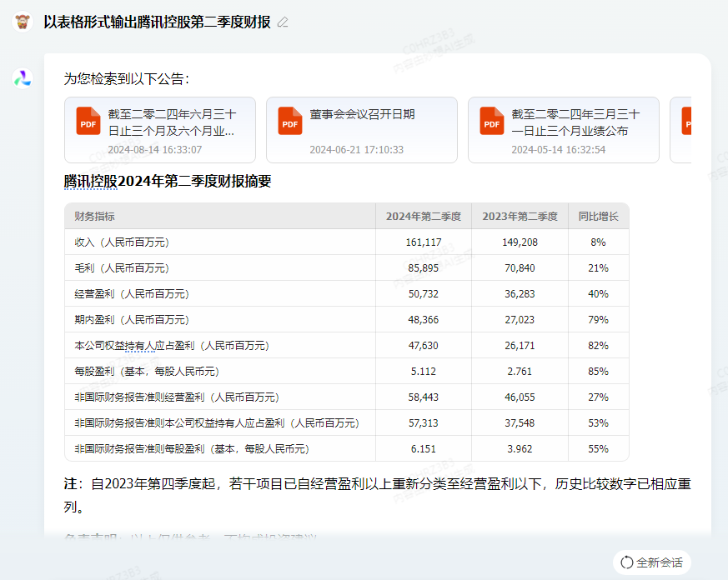Click the 腾讯控股 underlined term in the heading

point(91,182)
